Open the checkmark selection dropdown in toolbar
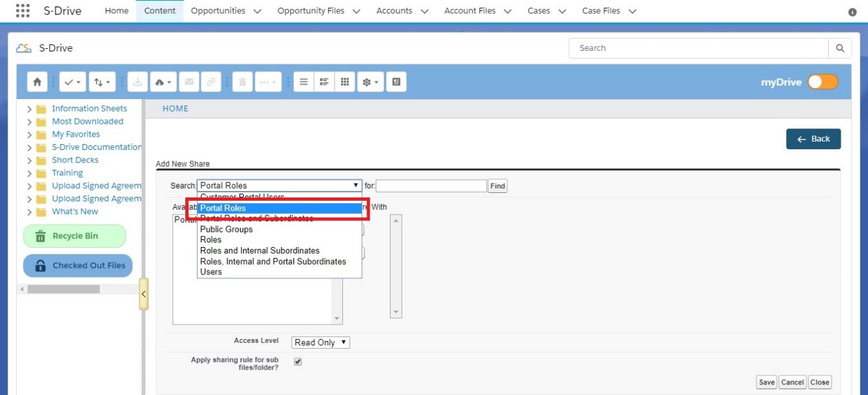This screenshot has height=395, width=868. (x=72, y=82)
